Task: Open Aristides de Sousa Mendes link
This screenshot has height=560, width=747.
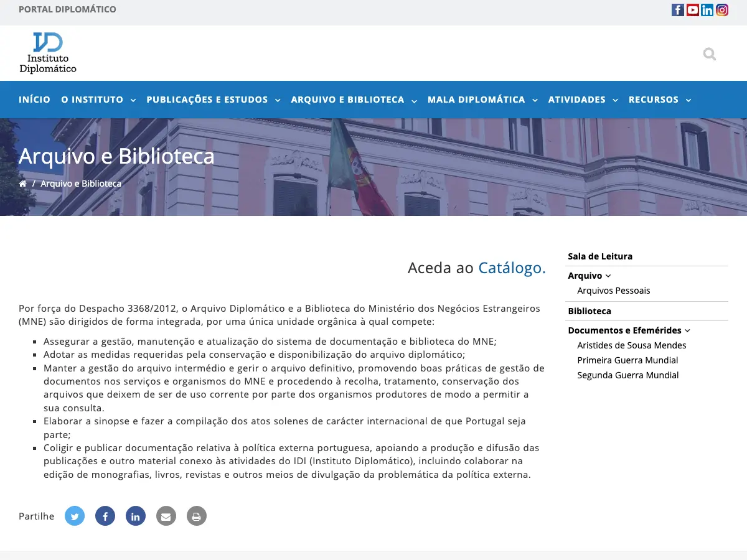Action: 632,345
